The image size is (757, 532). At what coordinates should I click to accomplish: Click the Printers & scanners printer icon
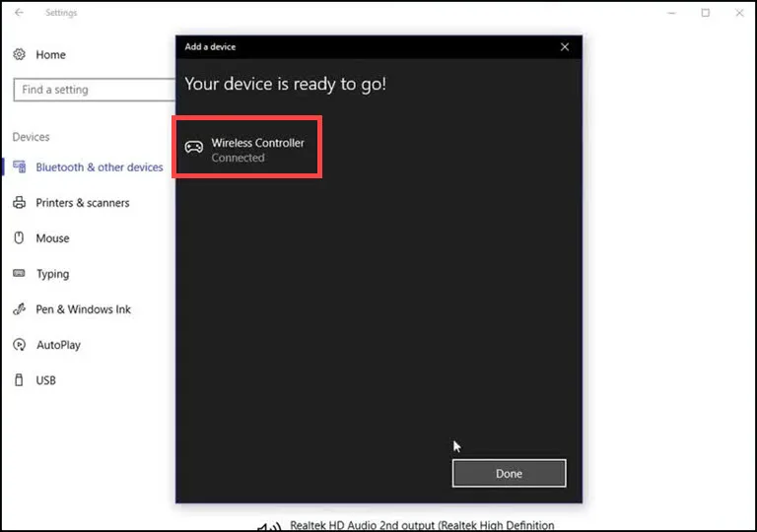(19, 203)
